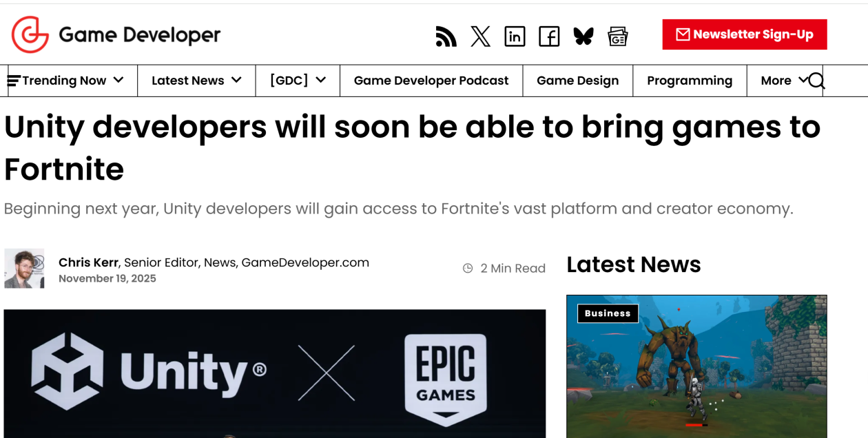Screen dimensions: 868x438
Task: Open the Google News icon
Action: tap(618, 36)
